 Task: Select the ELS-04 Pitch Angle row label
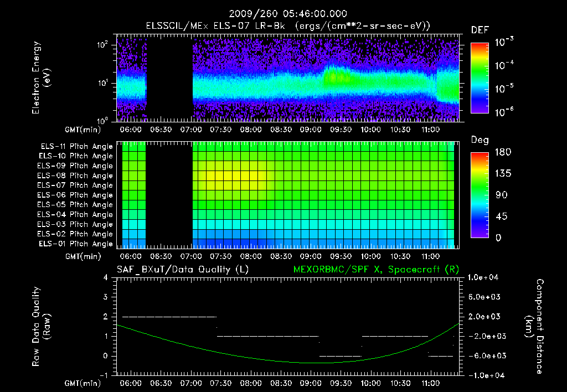pos(75,214)
